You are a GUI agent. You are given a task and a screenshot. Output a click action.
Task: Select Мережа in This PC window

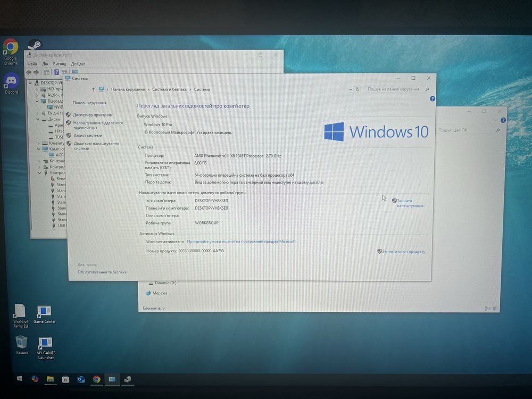[156, 293]
